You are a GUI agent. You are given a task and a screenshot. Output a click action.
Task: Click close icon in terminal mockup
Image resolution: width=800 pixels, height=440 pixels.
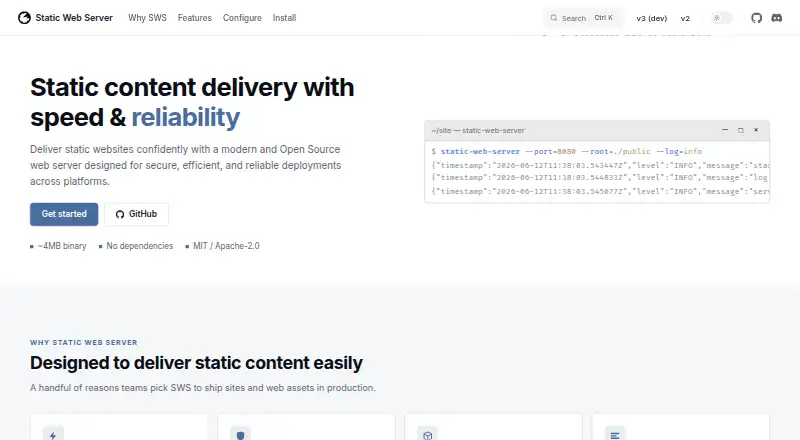click(x=756, y=130)
